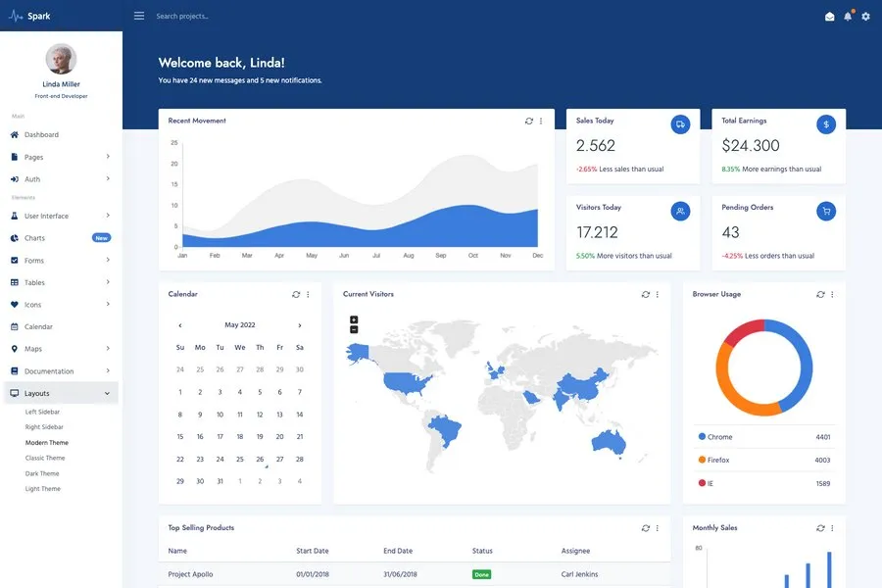Open the notifications bell icon

coord(848,17)
